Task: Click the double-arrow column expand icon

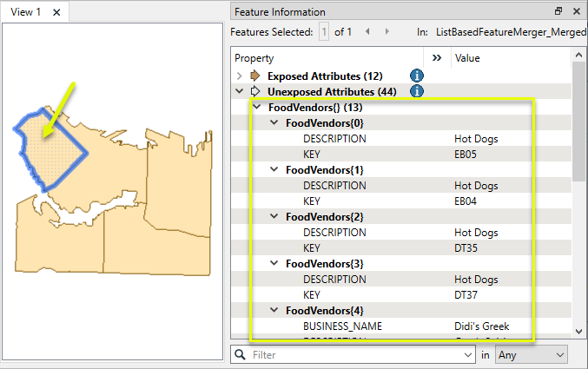Action: (437, 58)
